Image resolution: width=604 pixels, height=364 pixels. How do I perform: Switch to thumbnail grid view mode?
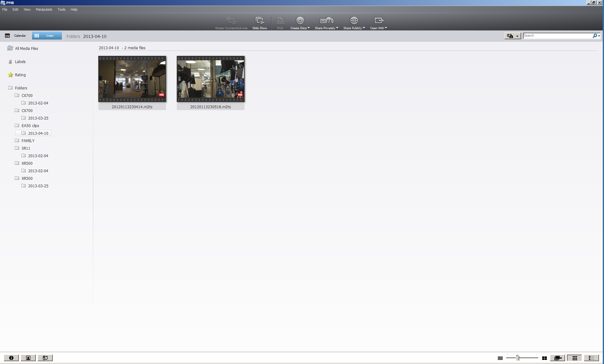tap(574, 358)
